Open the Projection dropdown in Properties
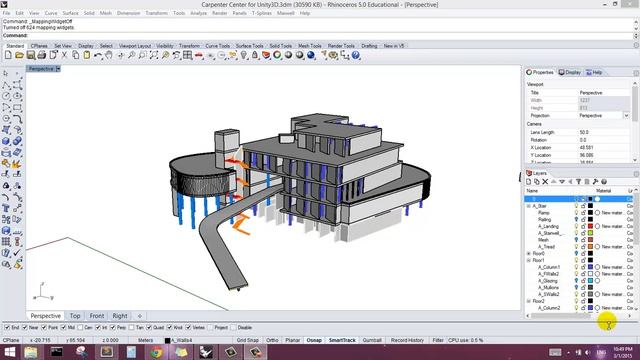 pyautogui.click(x=626, y=116)
